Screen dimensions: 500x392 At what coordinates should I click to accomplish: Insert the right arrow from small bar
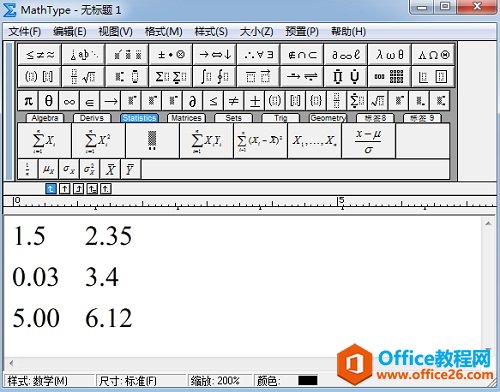tap(110, 101)
